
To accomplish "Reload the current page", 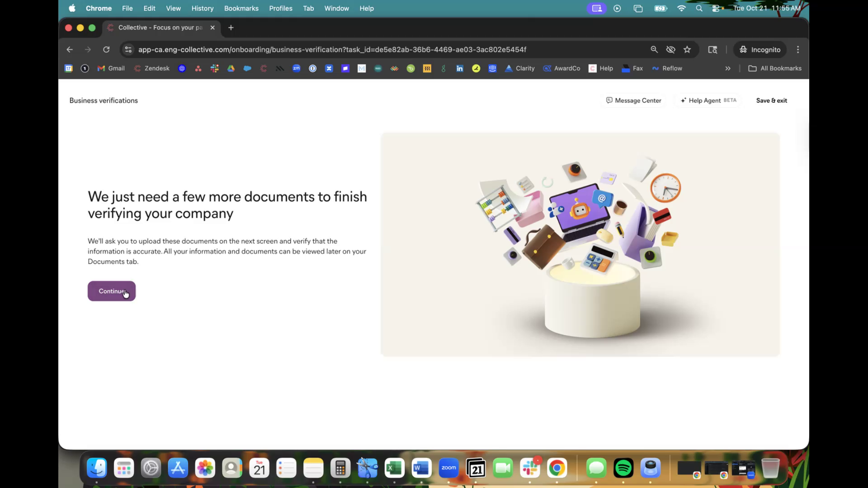I will 106,50.
